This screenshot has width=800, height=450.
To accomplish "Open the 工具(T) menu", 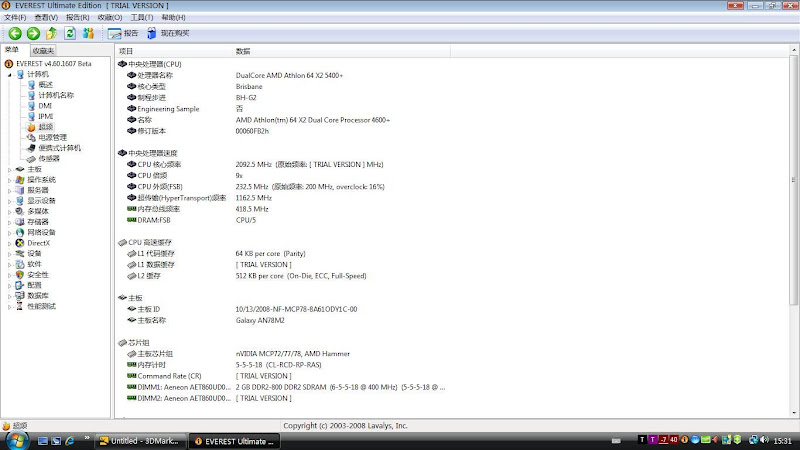I will pos(141,17).
